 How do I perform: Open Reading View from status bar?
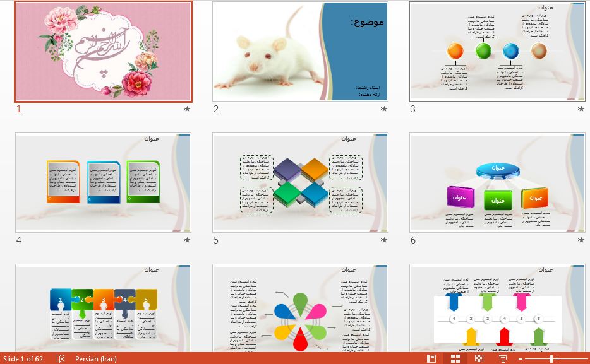pos(479,358)
